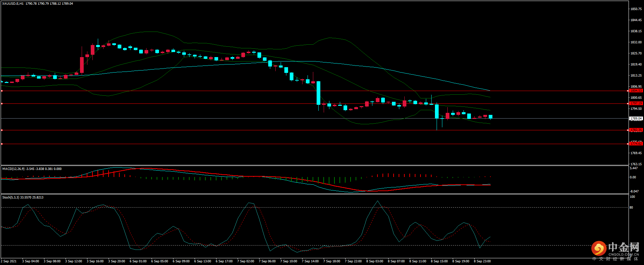Screen dimensions: 644x265
Task: Click the 7 Sep 02:00 time axis label
Action: click(x=245, y=261)
